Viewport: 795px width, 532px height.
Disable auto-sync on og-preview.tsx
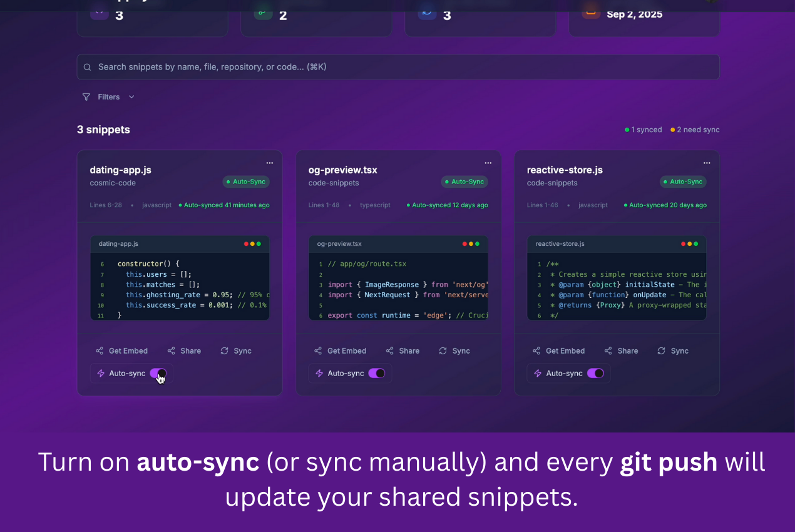(376, 374)
